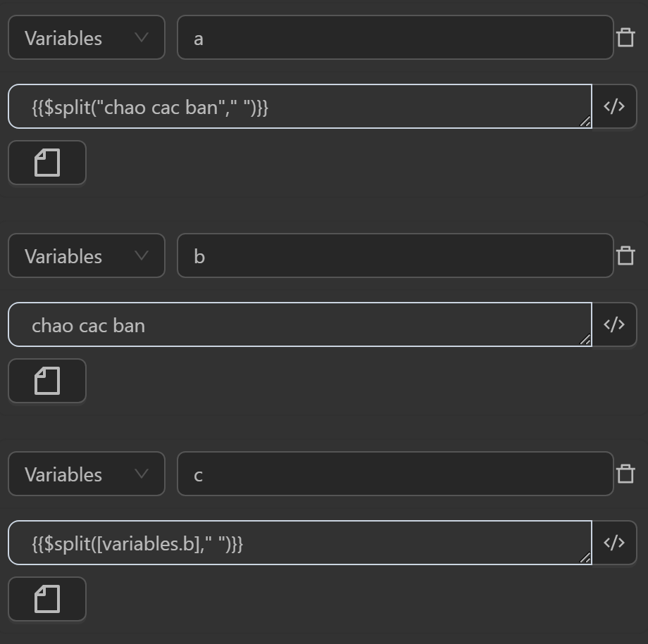The height and width of the screenshot is (644, 648).
Task: Click file icon button below variable a
Action: [47, 163]
